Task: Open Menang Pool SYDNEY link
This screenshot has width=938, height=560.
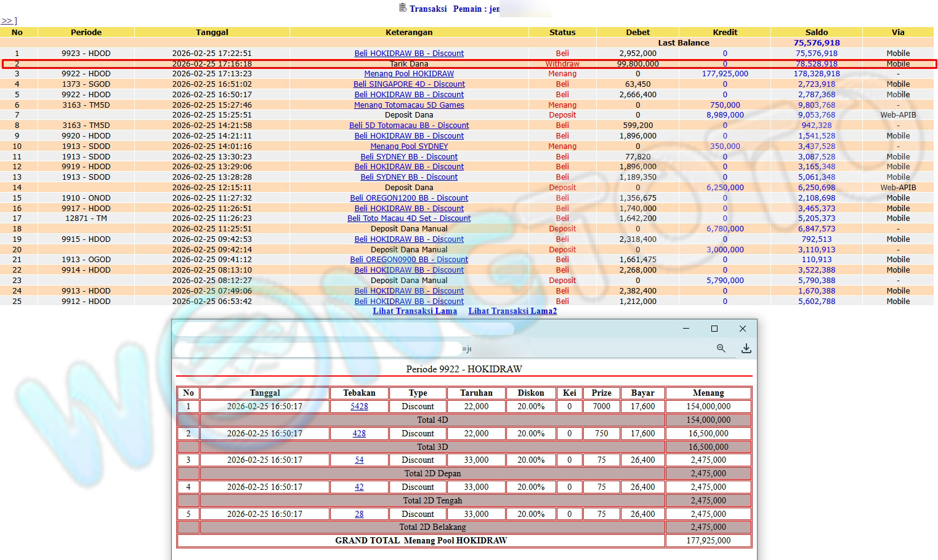Action: coord(409,146)
